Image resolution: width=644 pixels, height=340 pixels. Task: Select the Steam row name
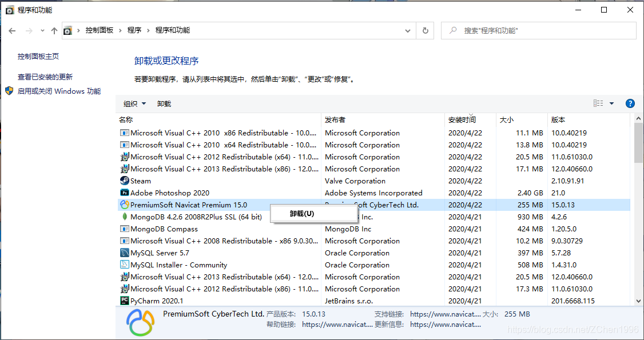tap(141, 181)
